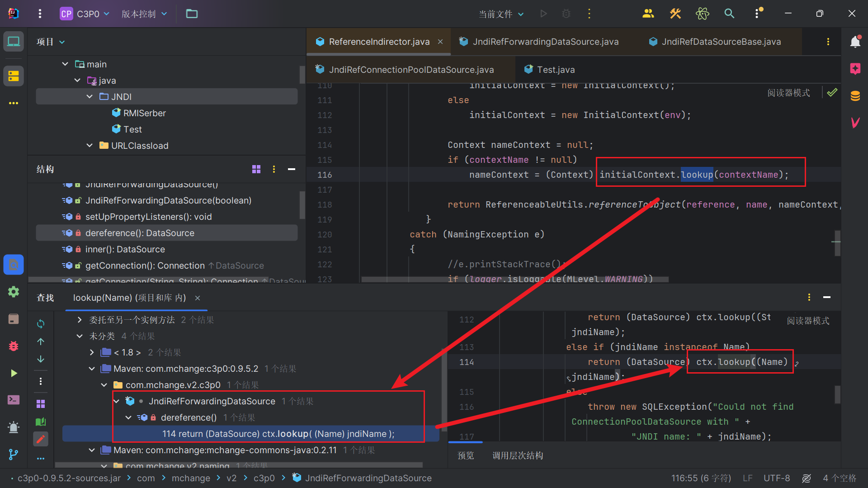This screenshot has height=488, width=868.
Task: Click the 4 个空格 indent status item
Action: [839, 478]
